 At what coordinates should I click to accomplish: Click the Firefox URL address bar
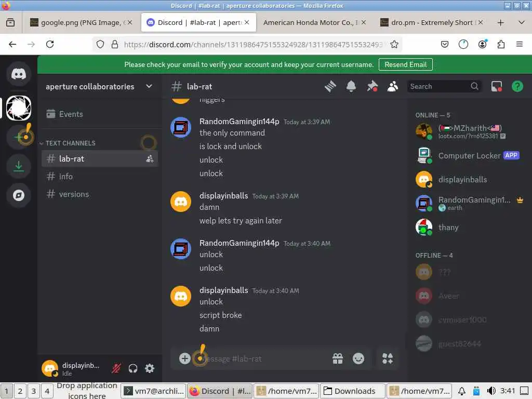253,45
